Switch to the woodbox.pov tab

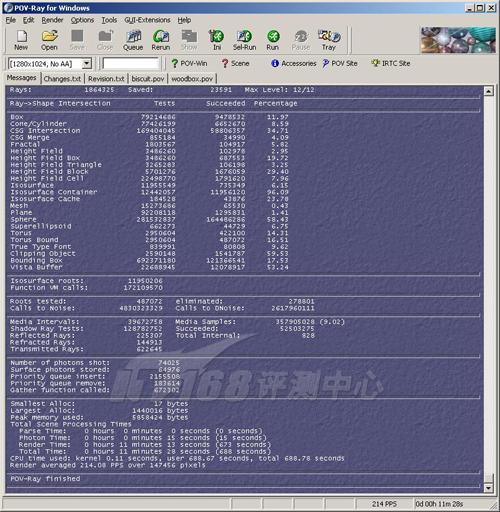192,79
